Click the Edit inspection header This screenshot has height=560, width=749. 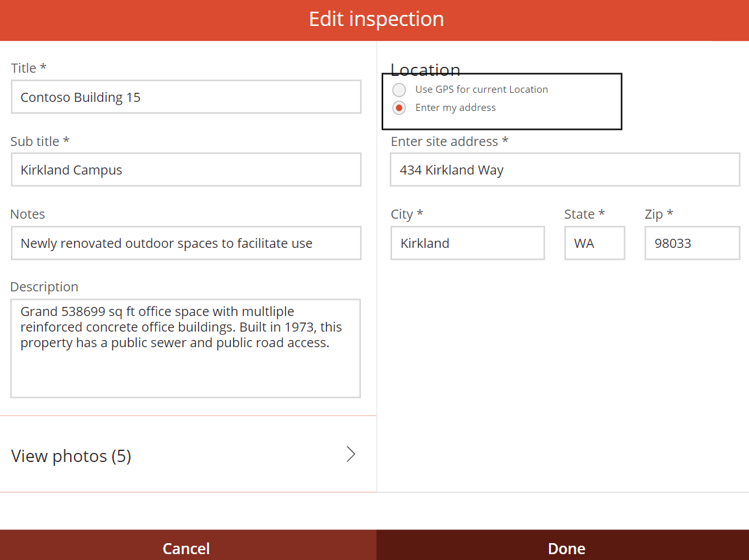pos(376,19)
